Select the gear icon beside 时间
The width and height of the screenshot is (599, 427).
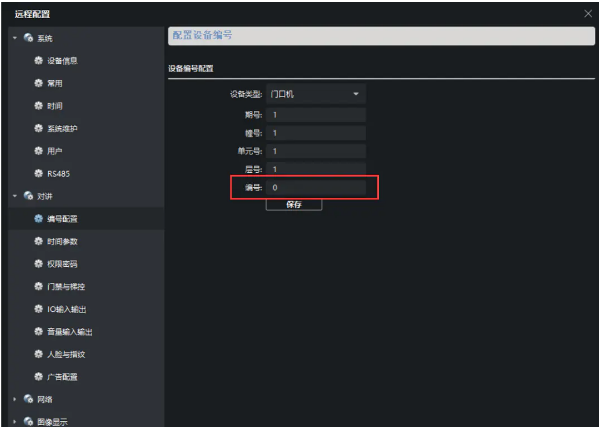tap(39, 105)
